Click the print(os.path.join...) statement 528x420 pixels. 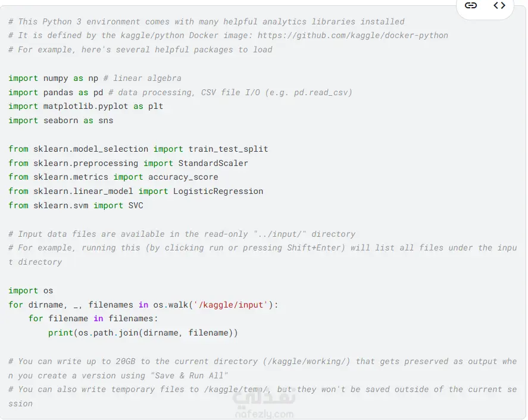coord(143,333)
